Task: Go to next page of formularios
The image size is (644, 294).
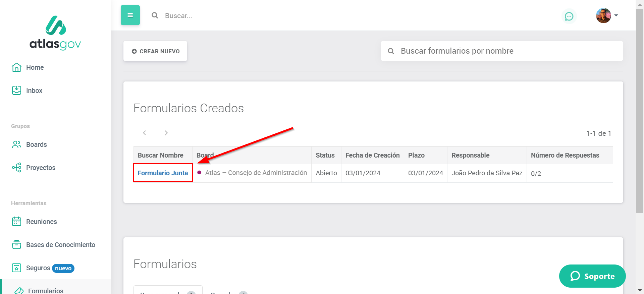Action: (x=166, y=133)
